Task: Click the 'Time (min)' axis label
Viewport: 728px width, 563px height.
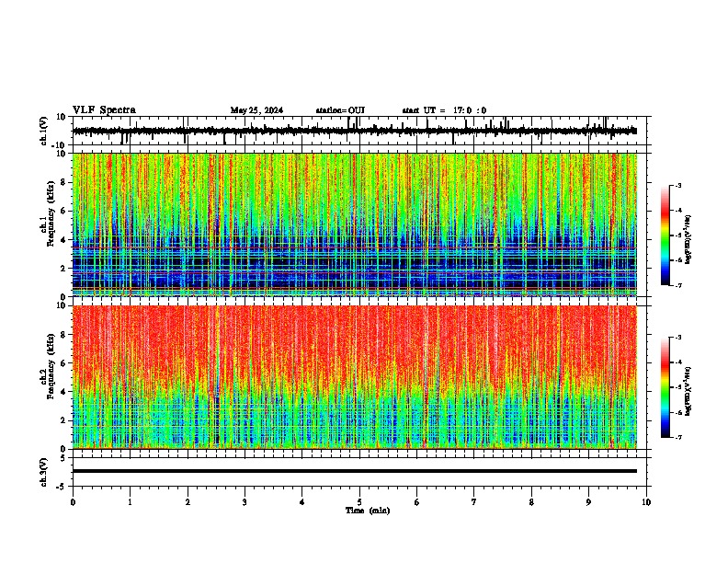Action: [368, 511]
